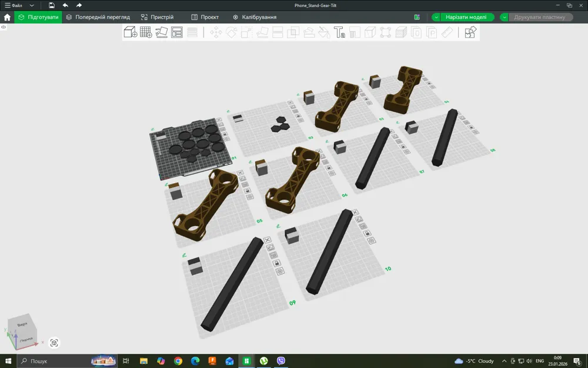
Task: Select black bar model on plate 09
Action: [232, 284]
